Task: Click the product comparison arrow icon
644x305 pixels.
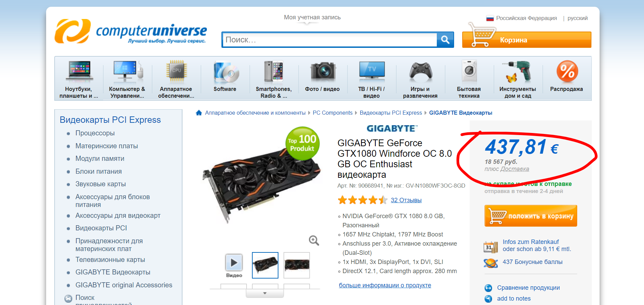Action: pyautogui.click(x=488, y=288)
